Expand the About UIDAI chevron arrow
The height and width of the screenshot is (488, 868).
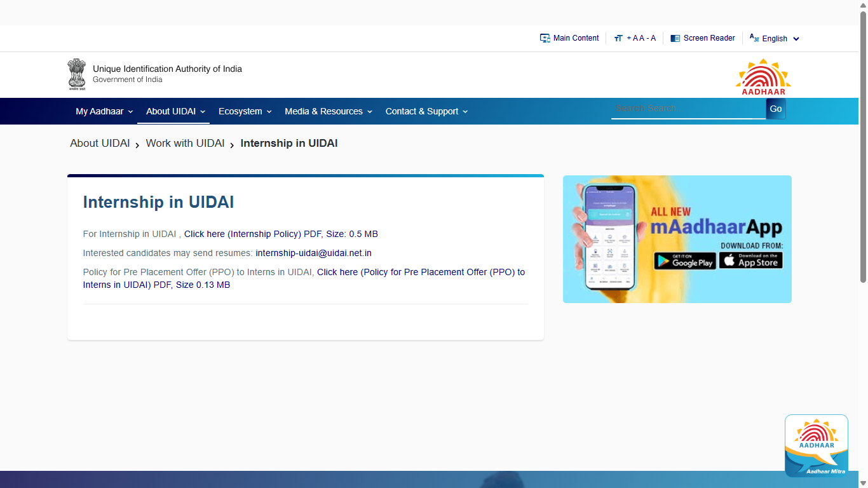point(203,112)
